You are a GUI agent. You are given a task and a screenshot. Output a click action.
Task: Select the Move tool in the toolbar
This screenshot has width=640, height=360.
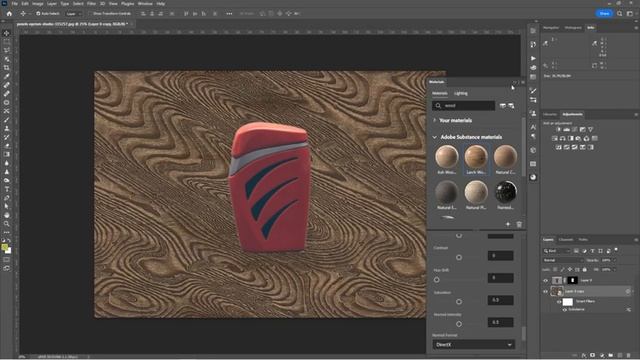click(x=7, y=33)
